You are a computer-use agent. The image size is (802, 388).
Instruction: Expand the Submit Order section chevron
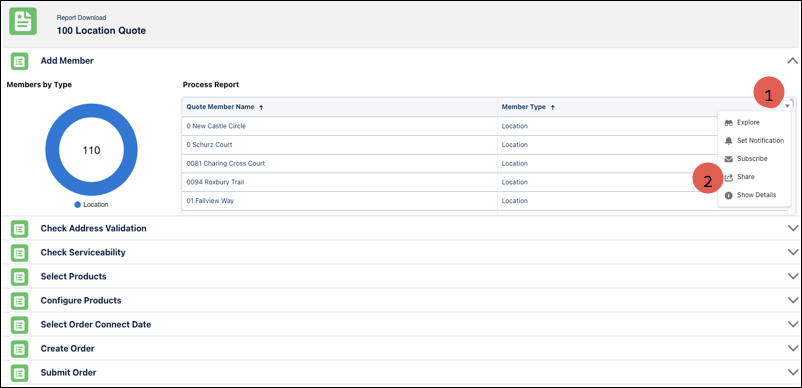(793, 372)
